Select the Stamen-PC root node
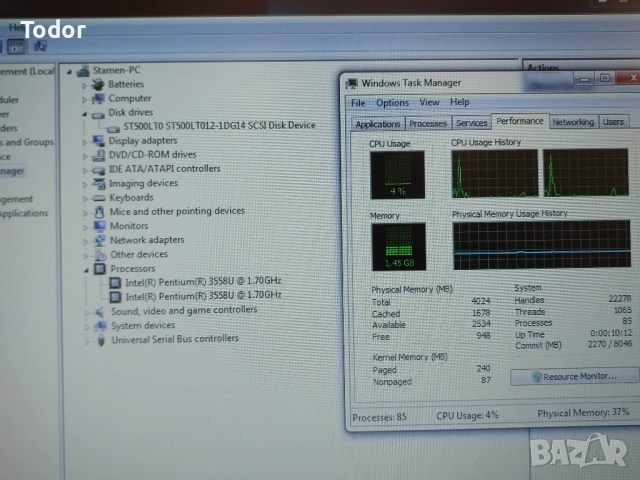Image resolution: width=640 pixels, height=480 pixels. click(116, 71)
